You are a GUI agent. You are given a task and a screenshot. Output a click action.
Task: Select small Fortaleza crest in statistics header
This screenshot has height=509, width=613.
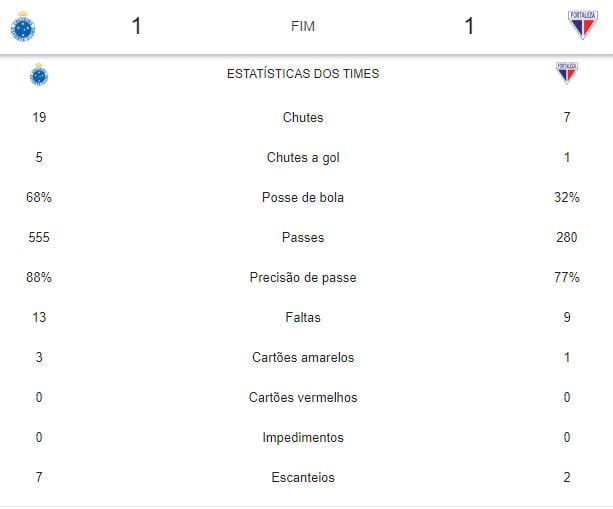(x=567, y=73)
